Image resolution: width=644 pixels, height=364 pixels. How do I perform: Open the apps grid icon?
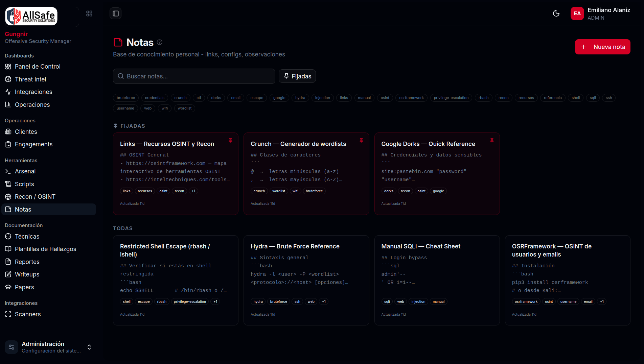coord(89,14)
